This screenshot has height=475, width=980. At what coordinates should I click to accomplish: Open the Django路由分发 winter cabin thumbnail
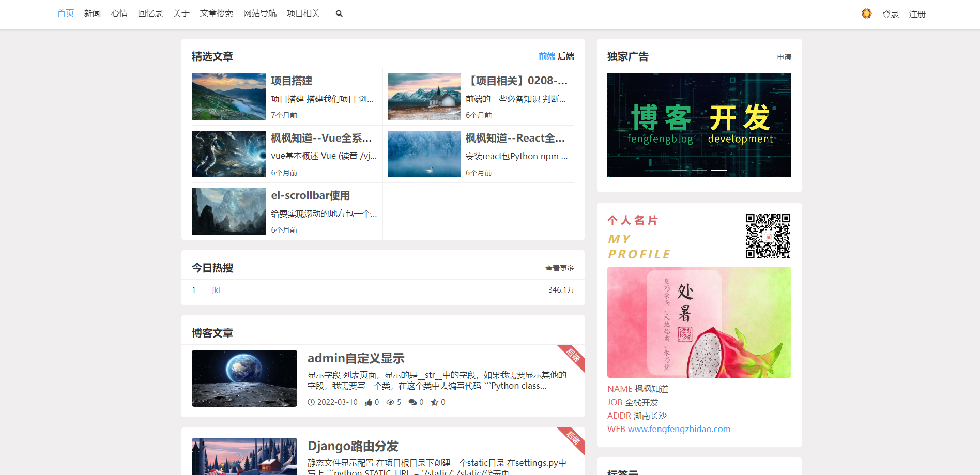point(244,456)
